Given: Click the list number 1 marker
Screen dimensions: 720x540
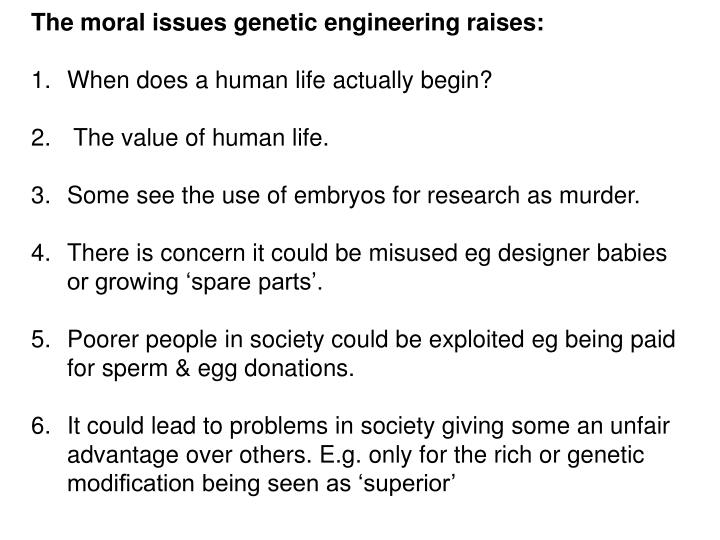Looking at the screenshot, I should [41, 80].
